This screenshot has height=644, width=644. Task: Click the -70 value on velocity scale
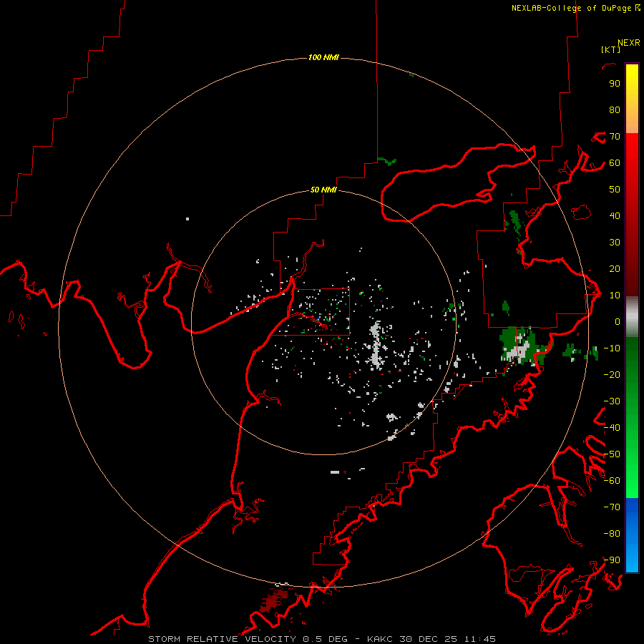pos(612,507)
